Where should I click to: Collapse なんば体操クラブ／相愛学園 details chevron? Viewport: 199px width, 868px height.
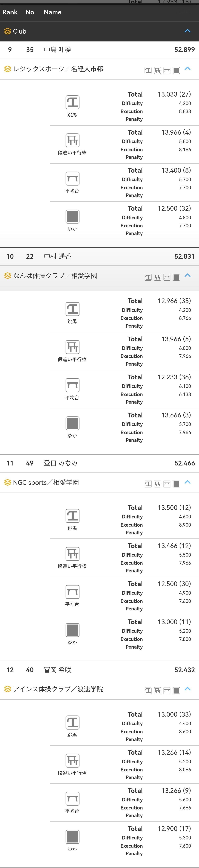click(x=188, y=275)
